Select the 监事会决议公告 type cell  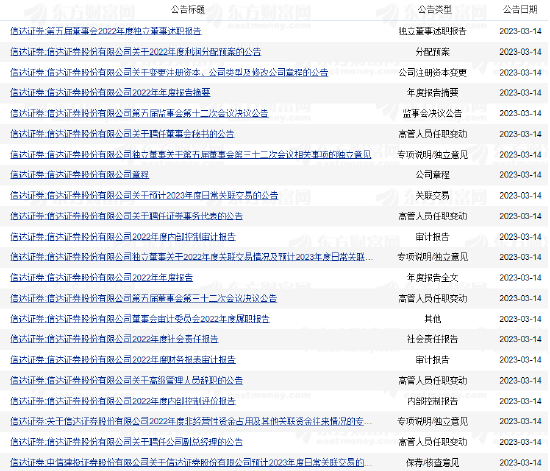tap(432, 113)
